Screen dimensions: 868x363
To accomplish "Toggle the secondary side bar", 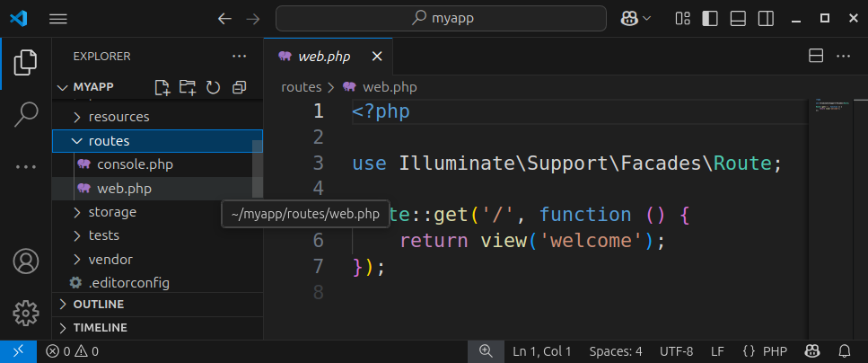I will click(x=767, y=19).
